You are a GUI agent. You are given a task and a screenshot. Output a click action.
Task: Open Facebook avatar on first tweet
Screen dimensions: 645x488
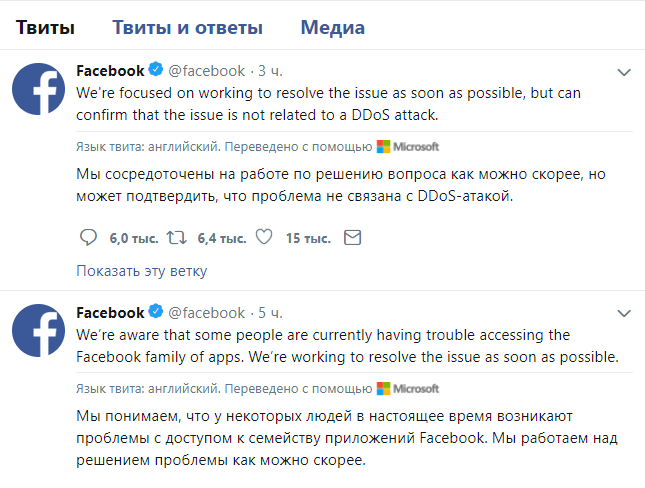pyautogui.click(x=40, y=90)
